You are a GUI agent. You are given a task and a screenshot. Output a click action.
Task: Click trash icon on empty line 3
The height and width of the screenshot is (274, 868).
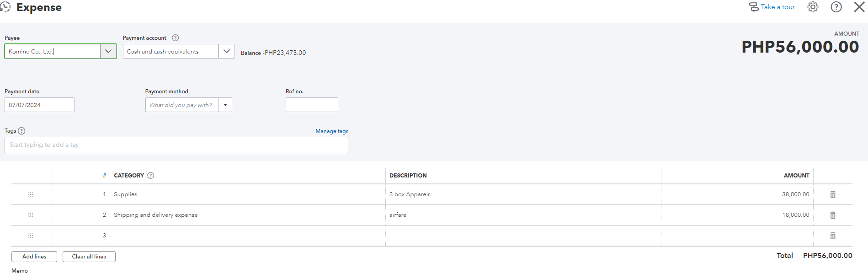(833, 236)
